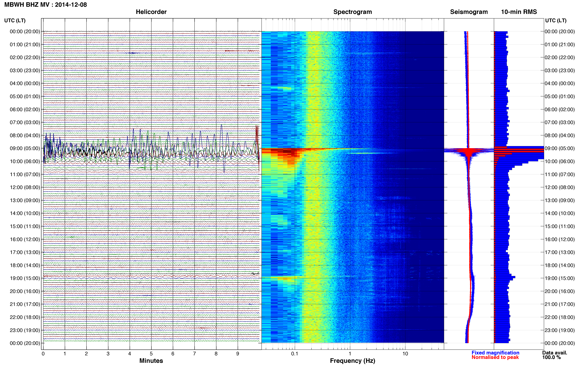Screen dimensions: 588x368
Task: Select left time label '09:00 (05:00)'
Action: [x=25, y=148]
